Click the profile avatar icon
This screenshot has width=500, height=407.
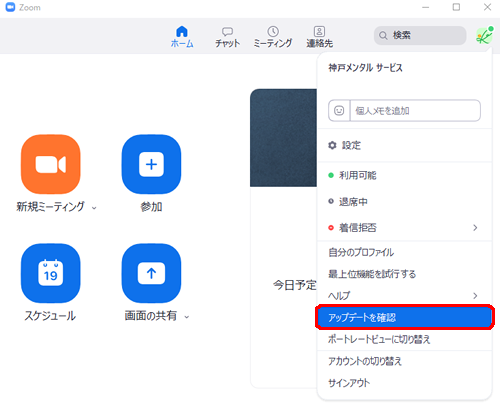pyautogui.click(x=484, y=36)
